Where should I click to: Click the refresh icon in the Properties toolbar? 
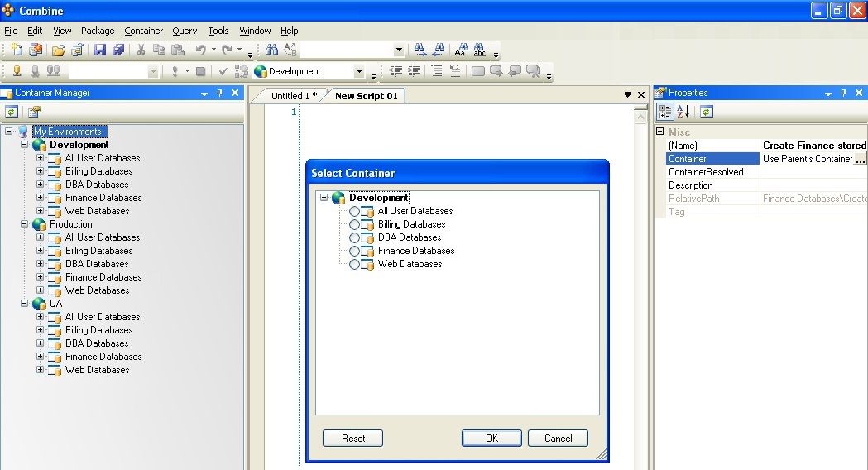click(707, 112)
